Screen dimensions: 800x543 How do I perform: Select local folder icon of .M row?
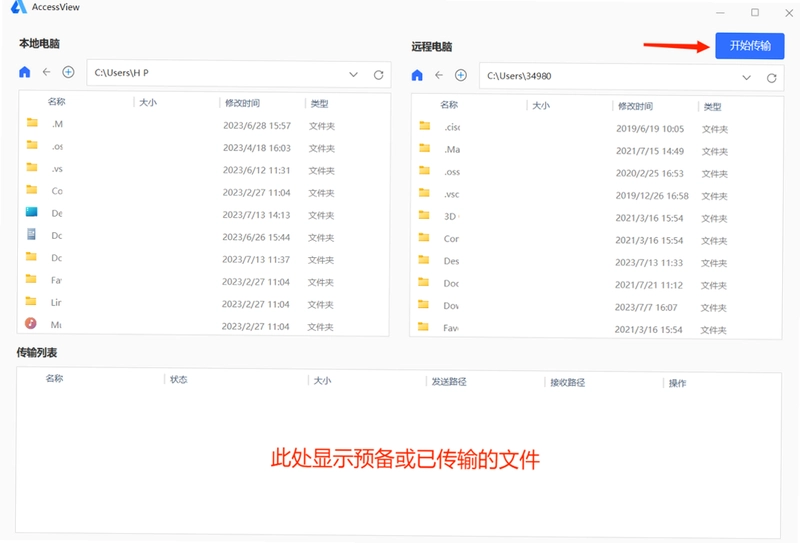pos(32,122)
